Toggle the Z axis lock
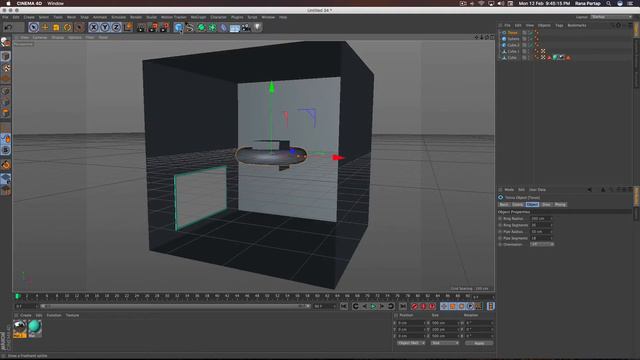The height and width of the screenshot is (360, 640). coord(116,27)
